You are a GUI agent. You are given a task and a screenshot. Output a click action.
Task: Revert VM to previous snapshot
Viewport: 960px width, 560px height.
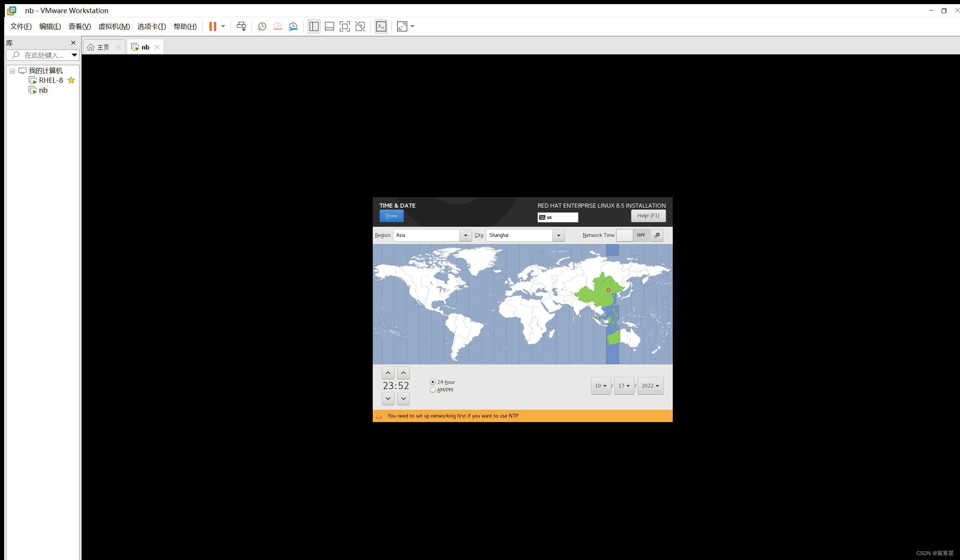pyautogui.click(x=278, y=26)
